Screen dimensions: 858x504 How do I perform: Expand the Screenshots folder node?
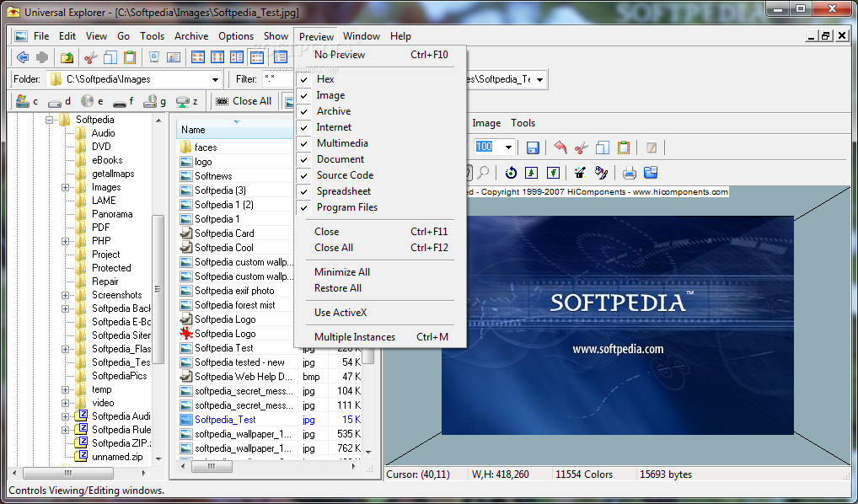click(x=65, y=295)
